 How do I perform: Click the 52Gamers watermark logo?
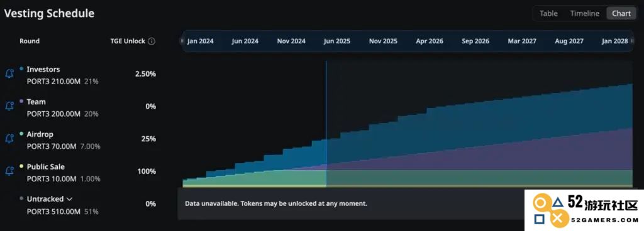click(584, 212)
